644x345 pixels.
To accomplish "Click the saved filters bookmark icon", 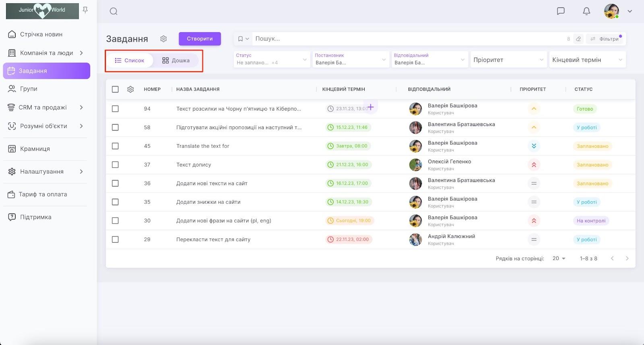I will (241, 39).
